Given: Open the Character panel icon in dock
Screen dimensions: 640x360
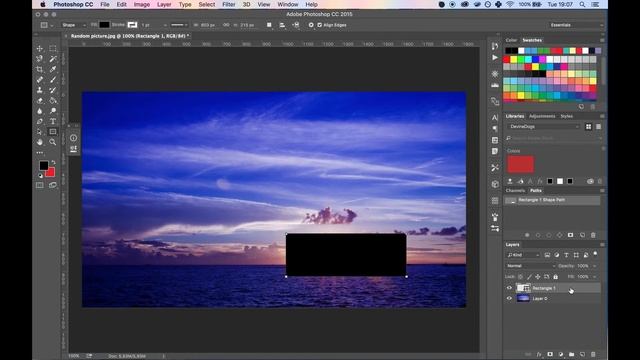Looking at the screenshot, I should point(495,118).
